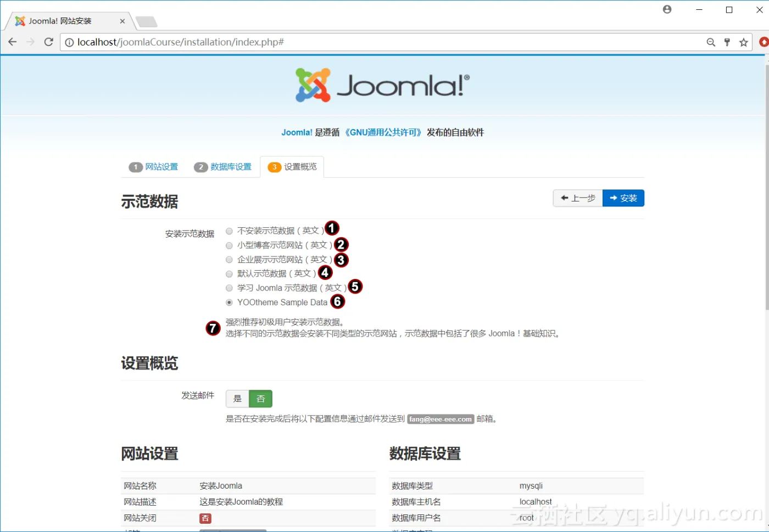This screenshot has width=769, height=532.
Task: Open the Joomla! link in license line
Action: pyautogui.click(x=297, y=132)
